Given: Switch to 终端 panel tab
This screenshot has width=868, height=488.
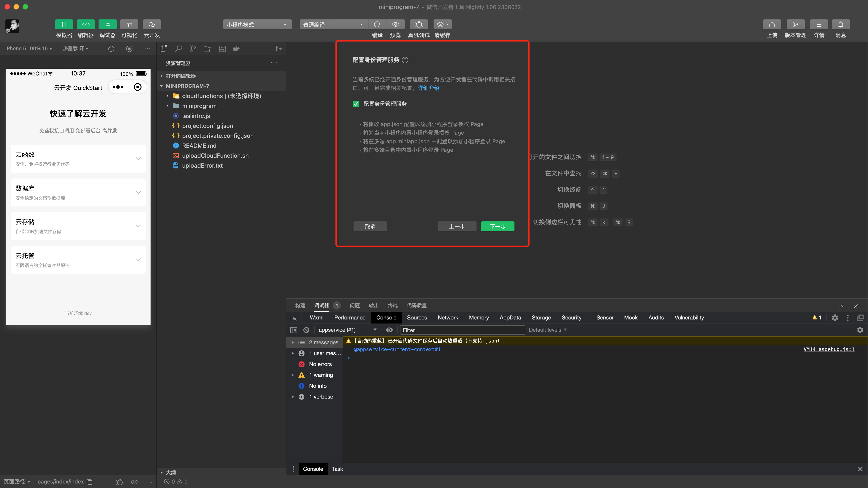Looking at the screenshot, I should point(393,305).
